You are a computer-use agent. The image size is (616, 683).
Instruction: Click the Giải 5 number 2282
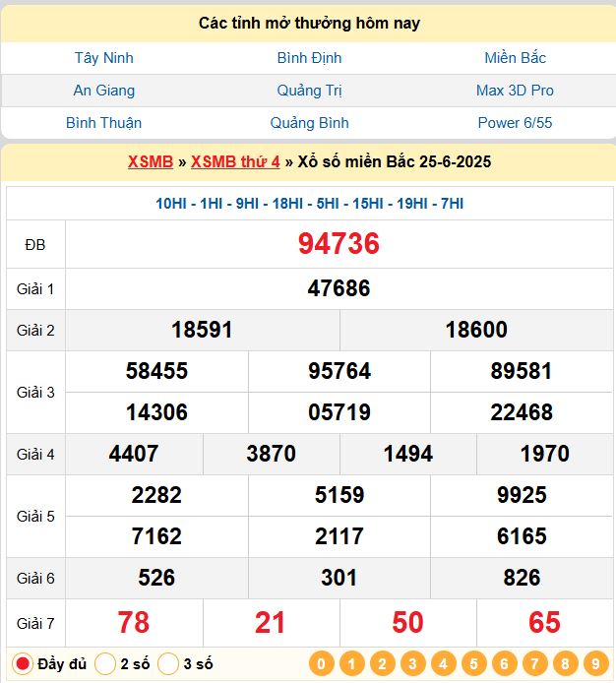point(156,495)
